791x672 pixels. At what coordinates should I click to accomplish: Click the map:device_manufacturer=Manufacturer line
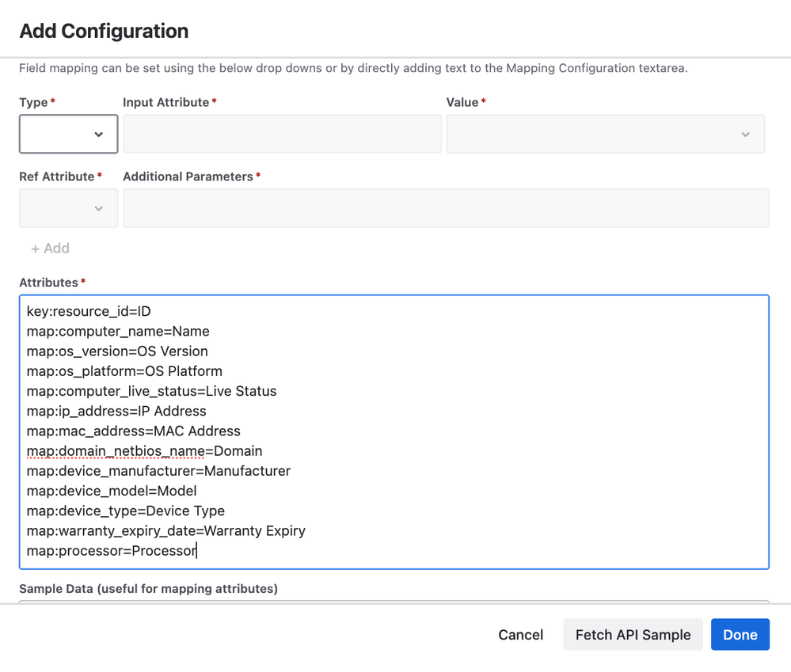[x=158, y=471]
